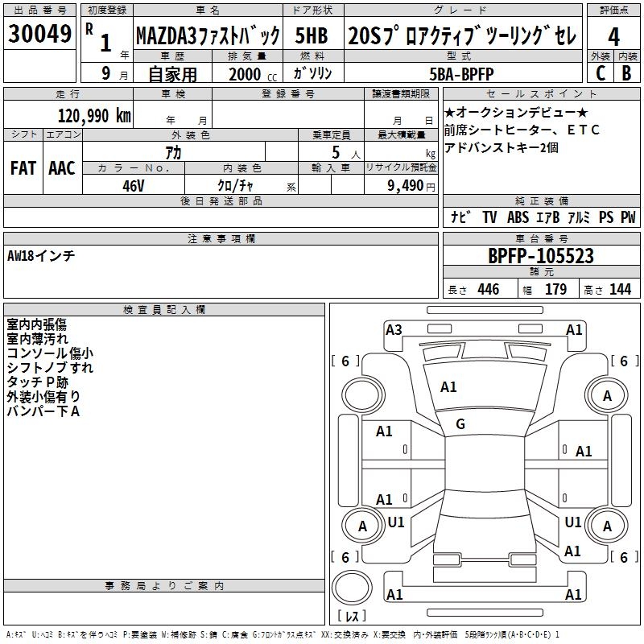Click G mark on windshield
This screenshot has width=644, height=644.
(x=460, y=424)
